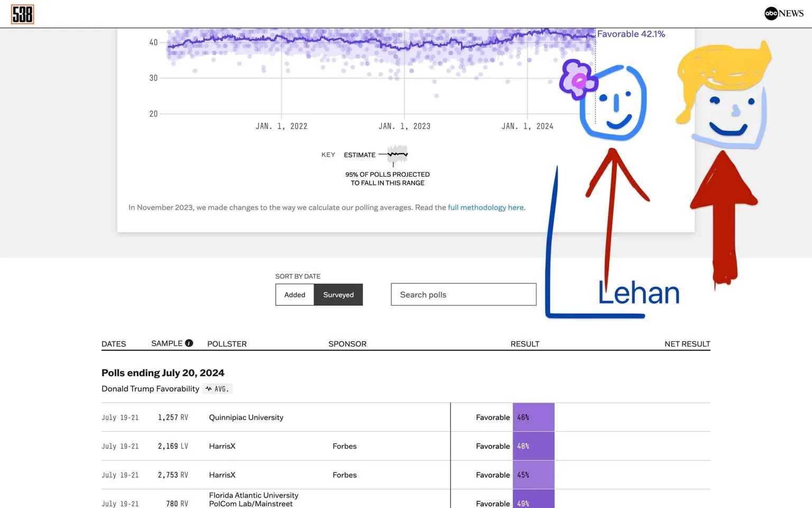Click the estimate squiggle graphic in the chart key
This screenshot has height=508, width=812.
coord(396,155)
